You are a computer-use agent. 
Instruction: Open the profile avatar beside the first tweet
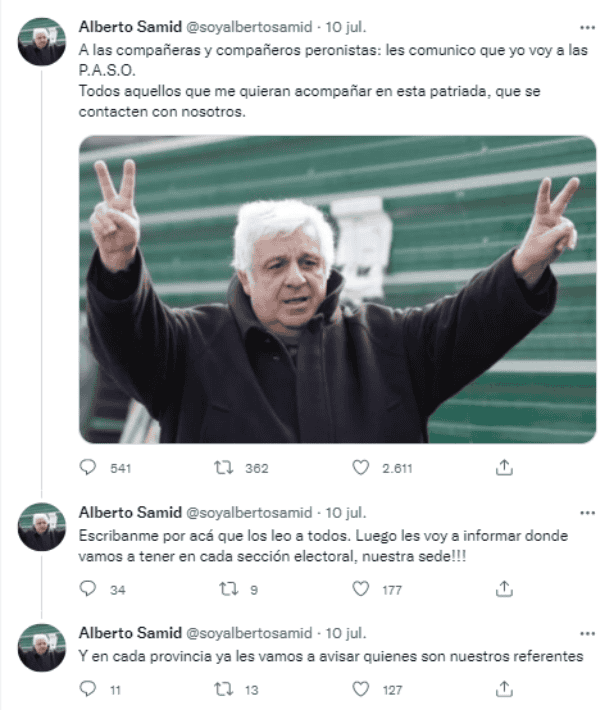(x=42, y=42)
